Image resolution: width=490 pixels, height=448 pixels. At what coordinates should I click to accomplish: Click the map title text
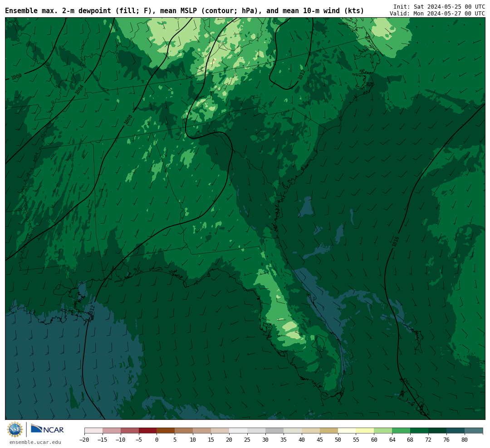184,11
